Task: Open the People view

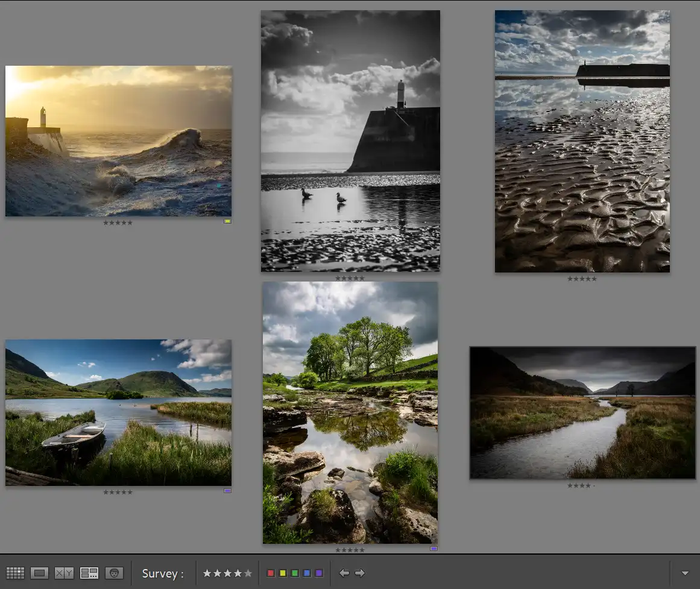Action: (x=115, y=573)
